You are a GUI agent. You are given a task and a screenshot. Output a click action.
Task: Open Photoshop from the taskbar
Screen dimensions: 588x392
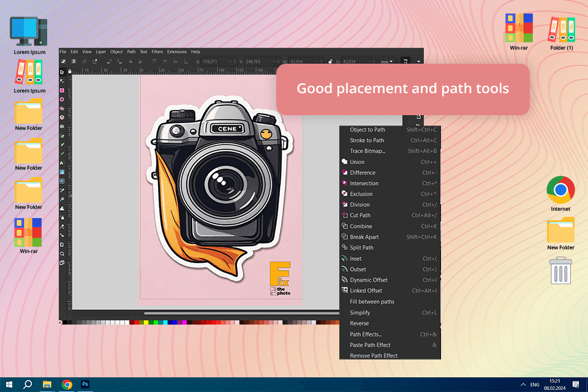pos(85,384)
